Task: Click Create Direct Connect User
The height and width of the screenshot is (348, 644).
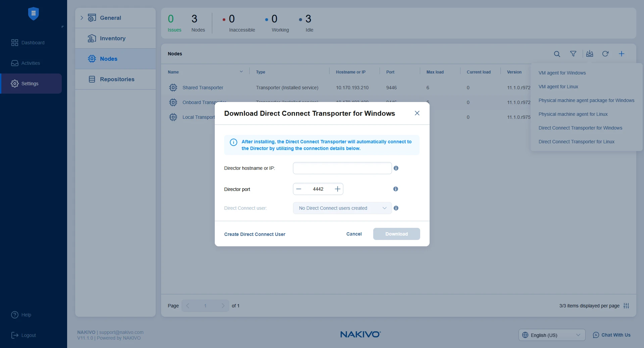Action: [x=254, y=234]
